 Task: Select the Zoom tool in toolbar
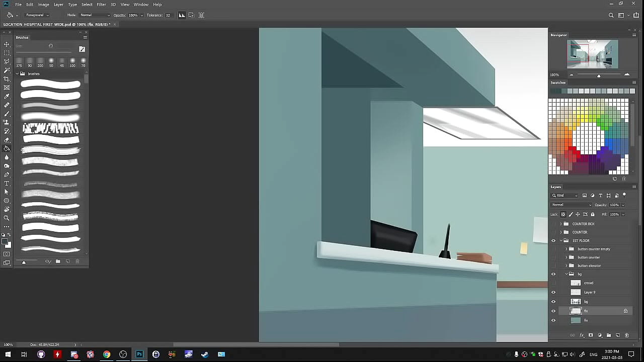pyautogui.click(x=7, y=218)
